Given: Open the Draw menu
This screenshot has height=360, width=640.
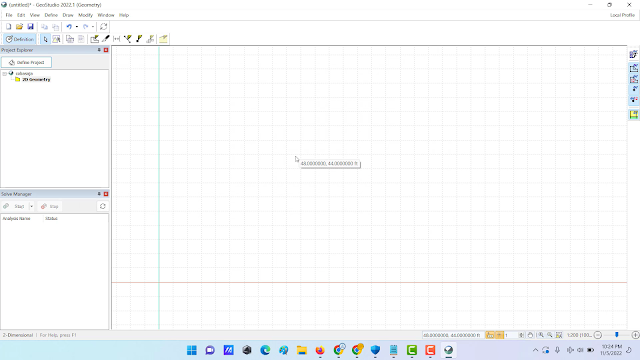Looking at the screenshot, I should pos(68,15).
